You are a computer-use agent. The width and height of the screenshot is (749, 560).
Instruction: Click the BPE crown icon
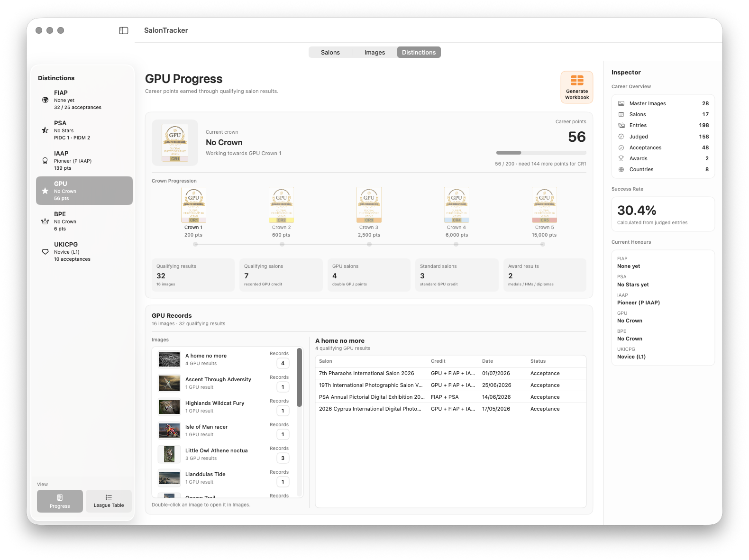click(x=45, y=221)
